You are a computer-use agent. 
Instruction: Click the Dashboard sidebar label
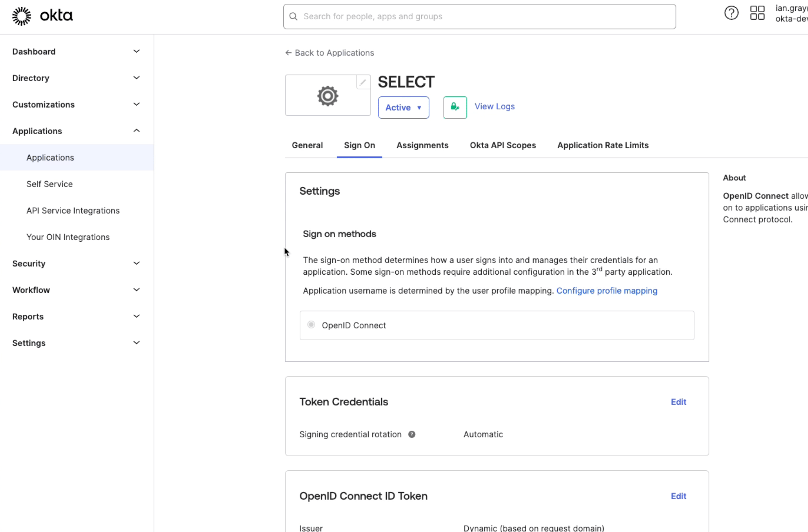coord(34,52)
